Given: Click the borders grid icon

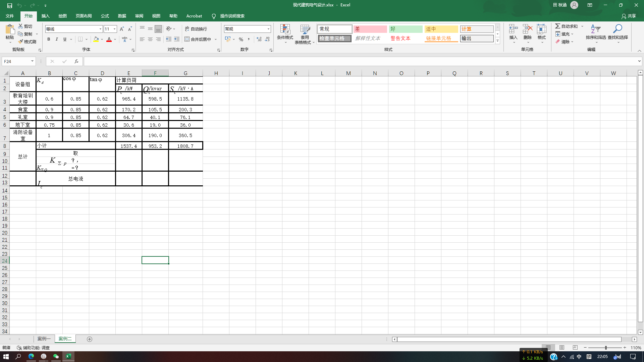Looking at the screenshot, I should (x=80, y=39).
